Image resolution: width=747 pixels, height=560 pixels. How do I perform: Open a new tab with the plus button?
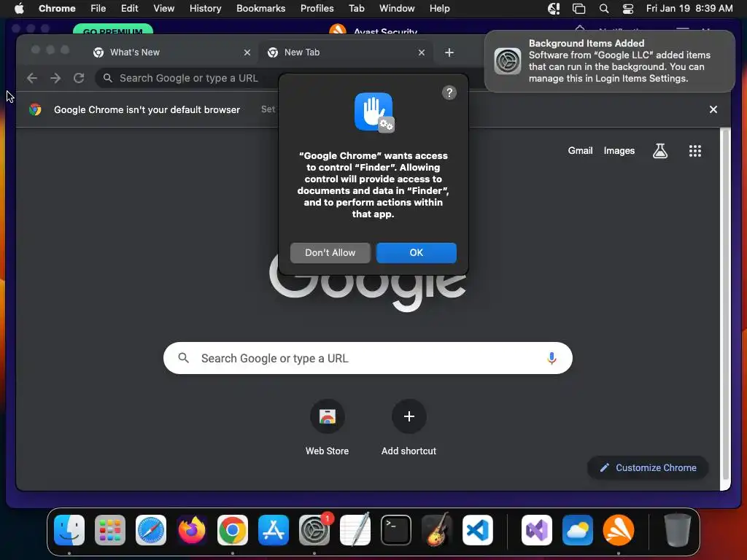click(x=449, y=52)
